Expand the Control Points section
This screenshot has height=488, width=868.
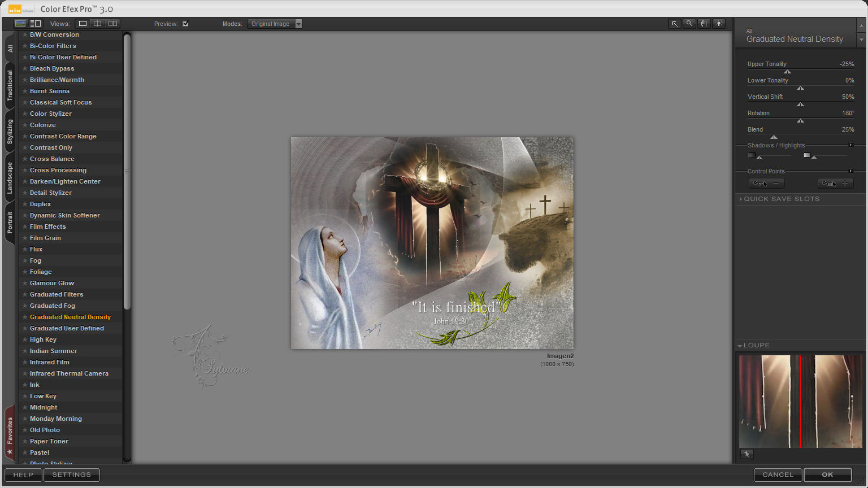(851, 171)
